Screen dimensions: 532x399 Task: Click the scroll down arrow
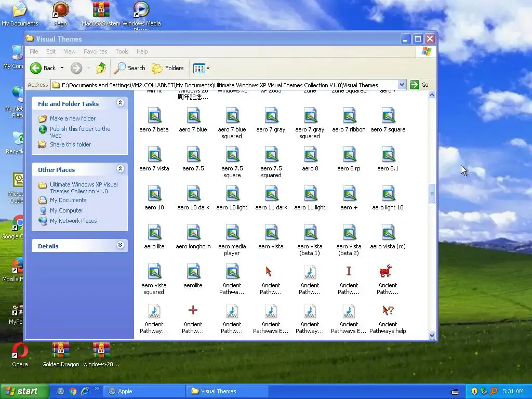(x=432, y=335)
